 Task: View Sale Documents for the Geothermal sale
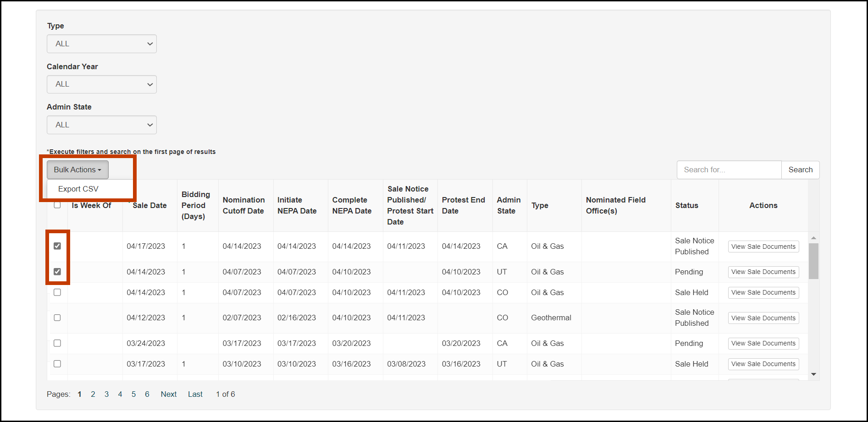click(x=763, y=318)
